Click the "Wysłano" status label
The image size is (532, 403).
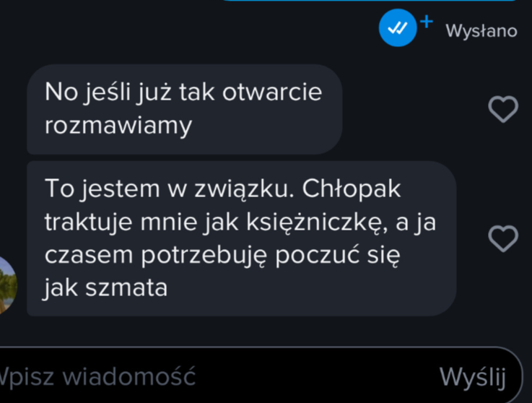[x=481, y=31]
